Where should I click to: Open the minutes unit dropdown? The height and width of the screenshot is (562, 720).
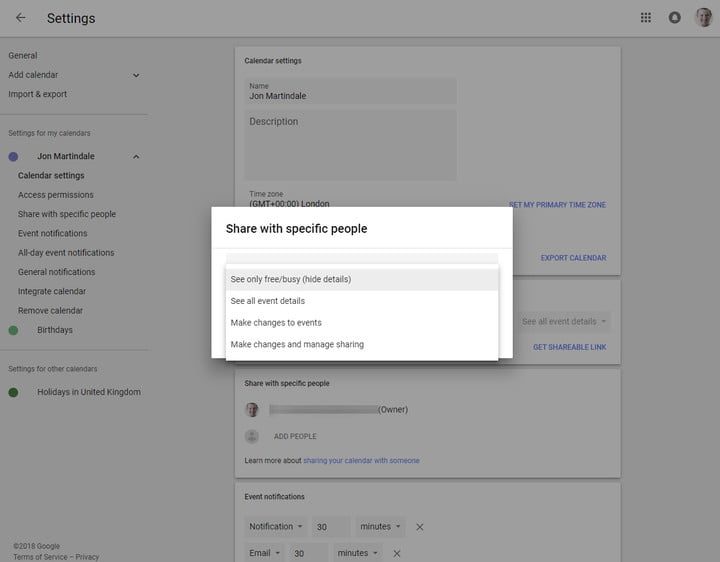[381, 527]
